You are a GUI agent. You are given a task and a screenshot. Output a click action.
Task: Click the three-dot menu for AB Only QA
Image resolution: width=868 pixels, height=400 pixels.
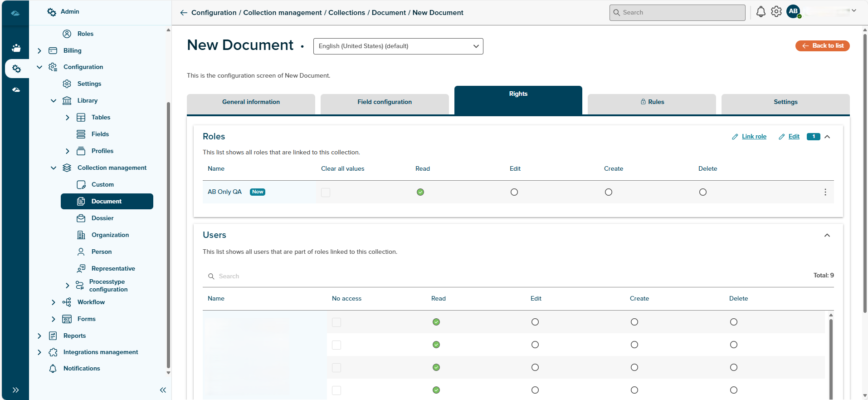point(825,192)
